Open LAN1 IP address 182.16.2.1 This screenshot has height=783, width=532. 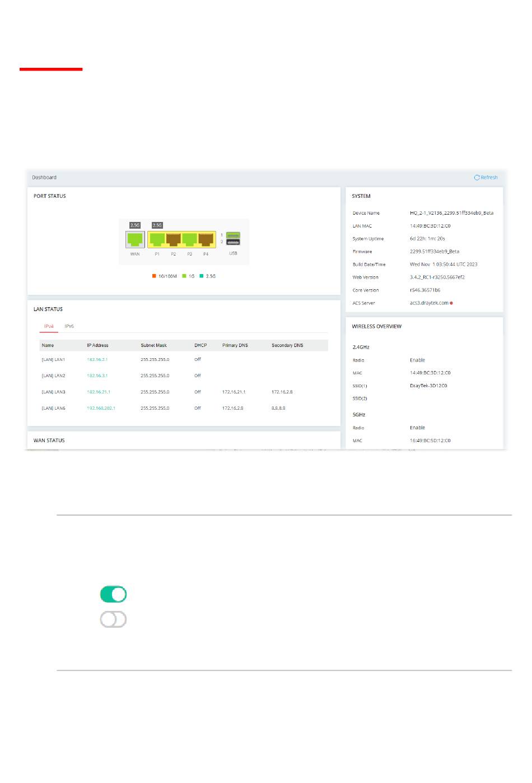click(x=97, y=360)
